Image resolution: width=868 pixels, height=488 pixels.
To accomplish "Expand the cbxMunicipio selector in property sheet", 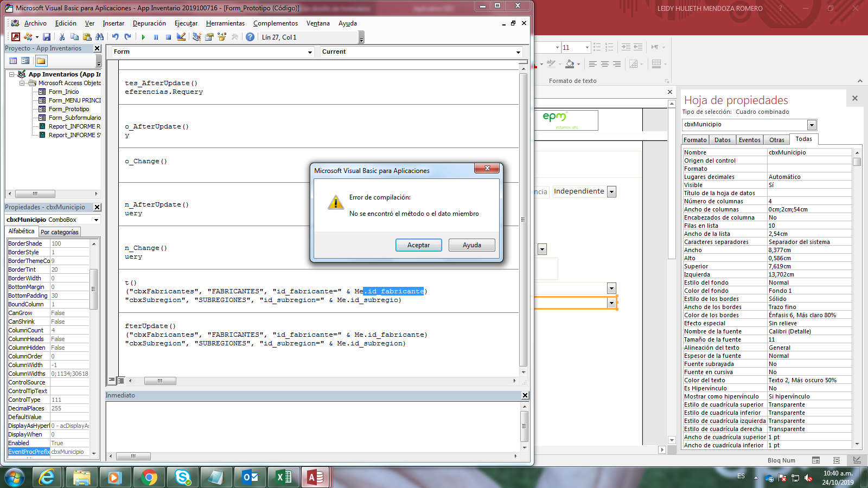I will tap(812, 125).
